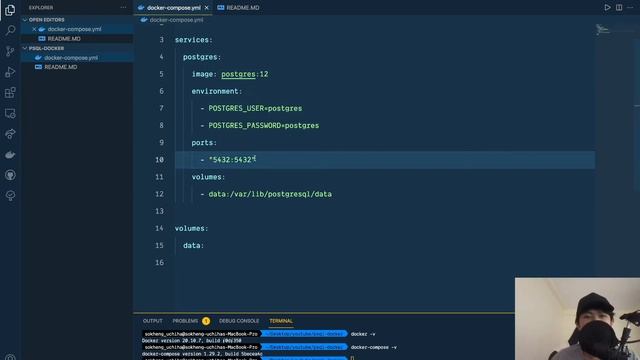Open the GitHub activity bar icon
640x360 pixels.
click(10, 175)
